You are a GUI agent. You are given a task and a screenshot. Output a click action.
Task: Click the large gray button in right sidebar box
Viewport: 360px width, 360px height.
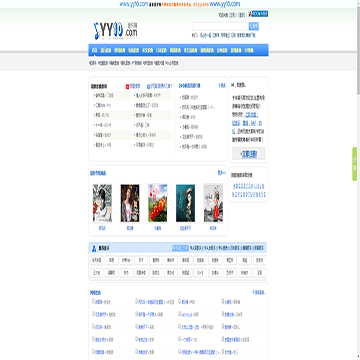click(x=249, y=154)
